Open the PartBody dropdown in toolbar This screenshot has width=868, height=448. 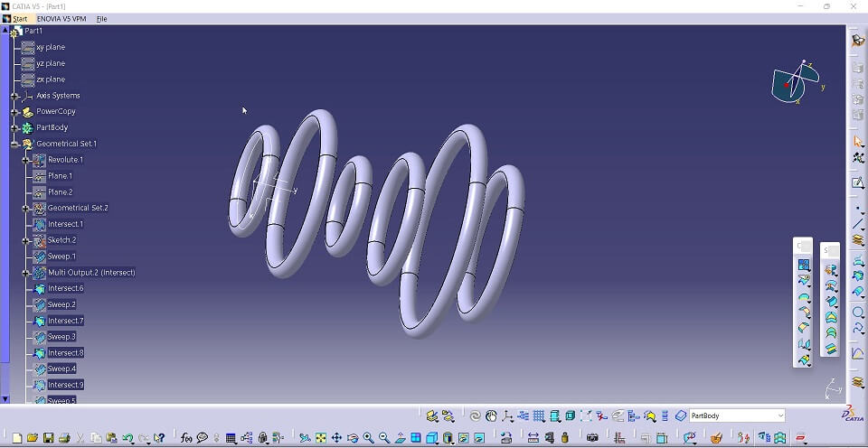pyautogui.click(x=780, y=415)
